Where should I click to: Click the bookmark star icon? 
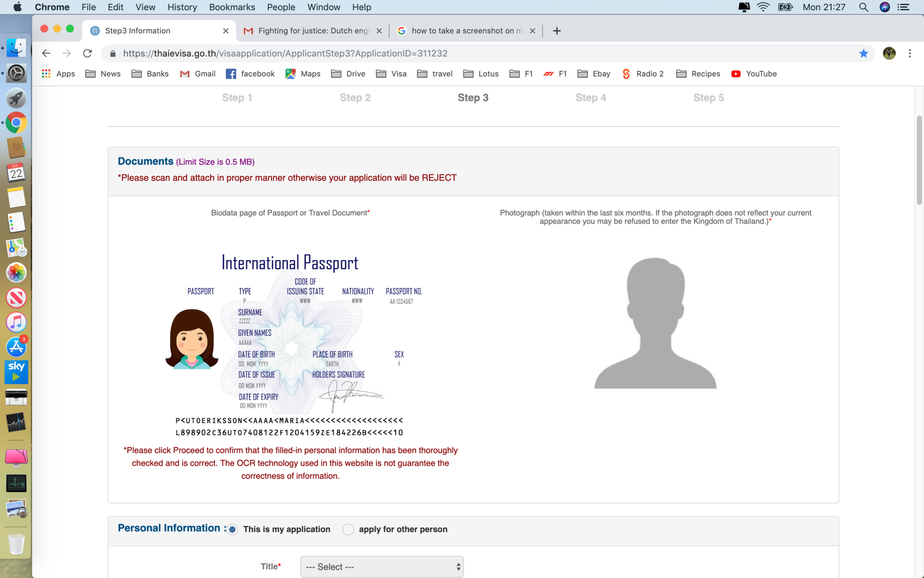click(864, 53)
